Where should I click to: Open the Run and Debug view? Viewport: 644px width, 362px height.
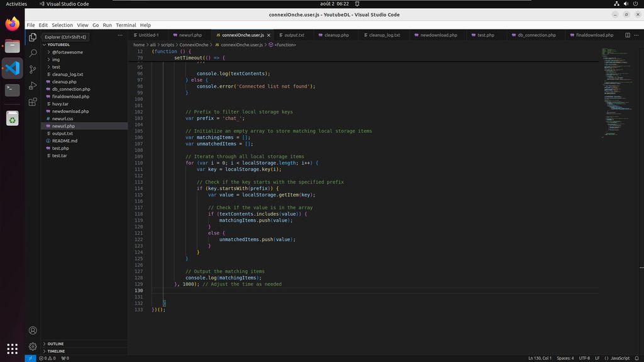(33, 86)
